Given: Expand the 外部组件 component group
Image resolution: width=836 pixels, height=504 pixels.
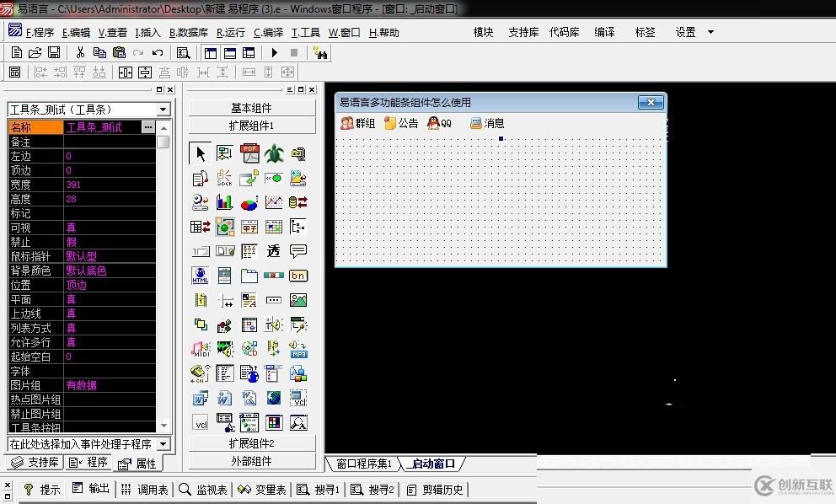Looking at the screenshot, I should 252,461.
